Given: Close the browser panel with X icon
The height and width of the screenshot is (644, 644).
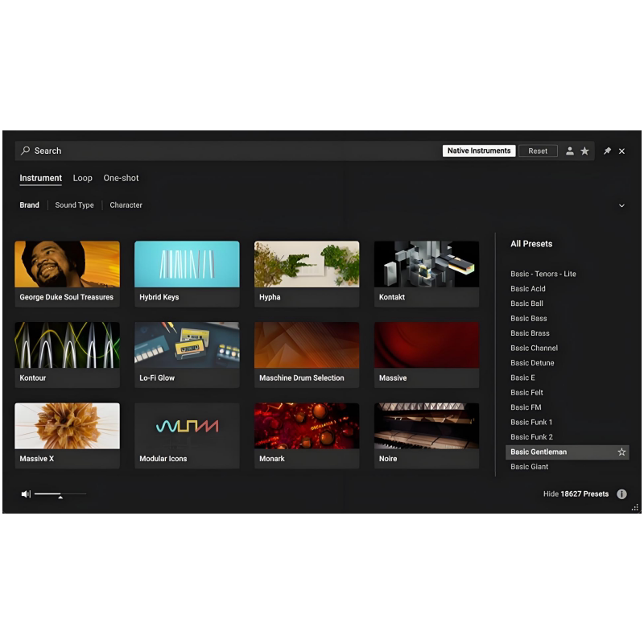Looking at the screenshot, I should 621,151.
